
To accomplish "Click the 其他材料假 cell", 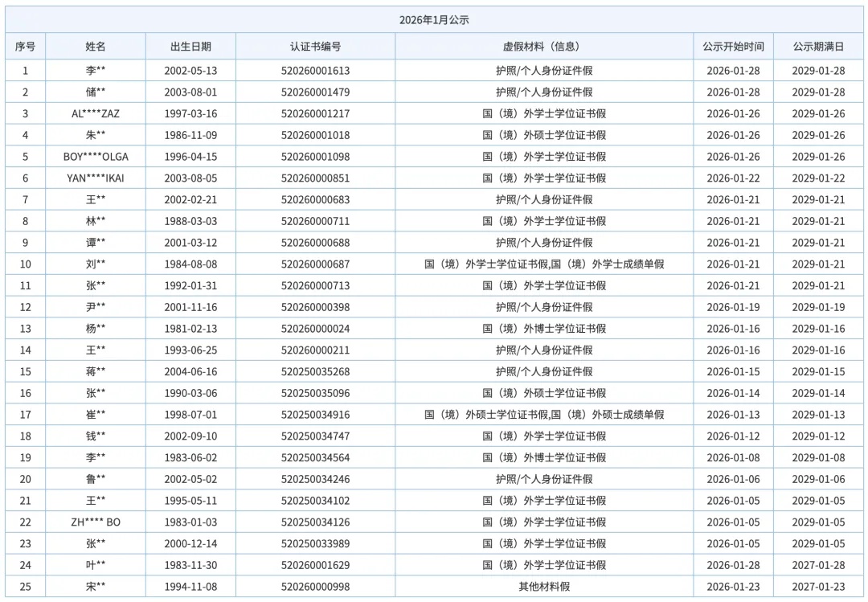I will point(543,587).
